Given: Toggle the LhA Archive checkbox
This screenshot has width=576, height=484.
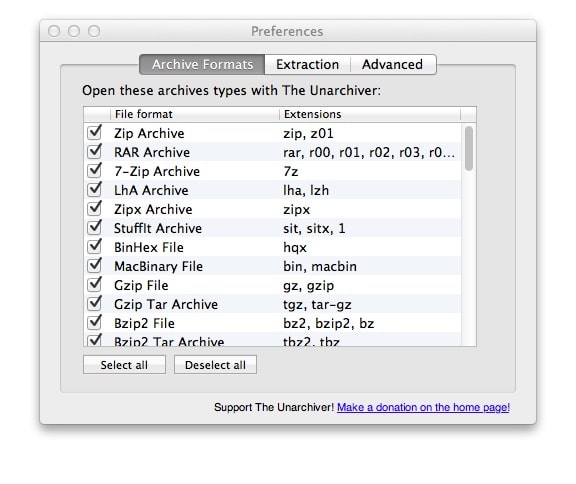Looking at the screenshot, I should point(94,190).
